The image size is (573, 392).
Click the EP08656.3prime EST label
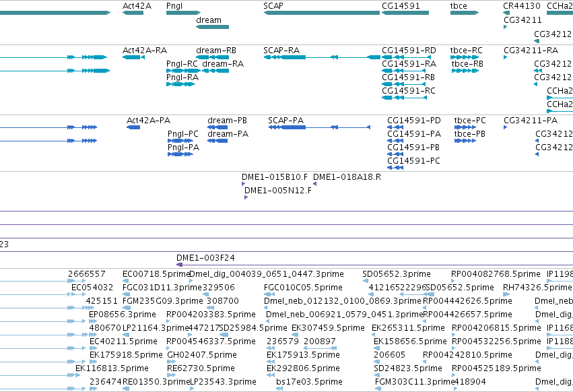click(x=123, y=315)
